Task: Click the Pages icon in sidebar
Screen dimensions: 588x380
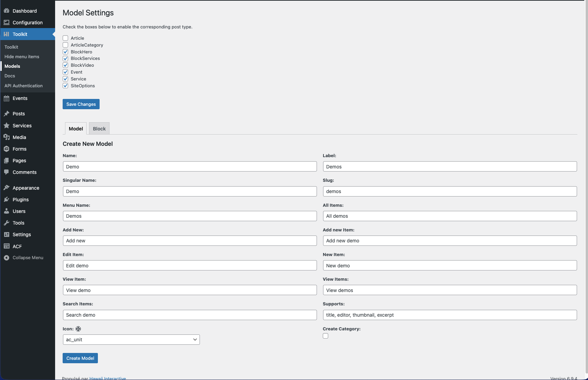Action: (x=7, y=161)
